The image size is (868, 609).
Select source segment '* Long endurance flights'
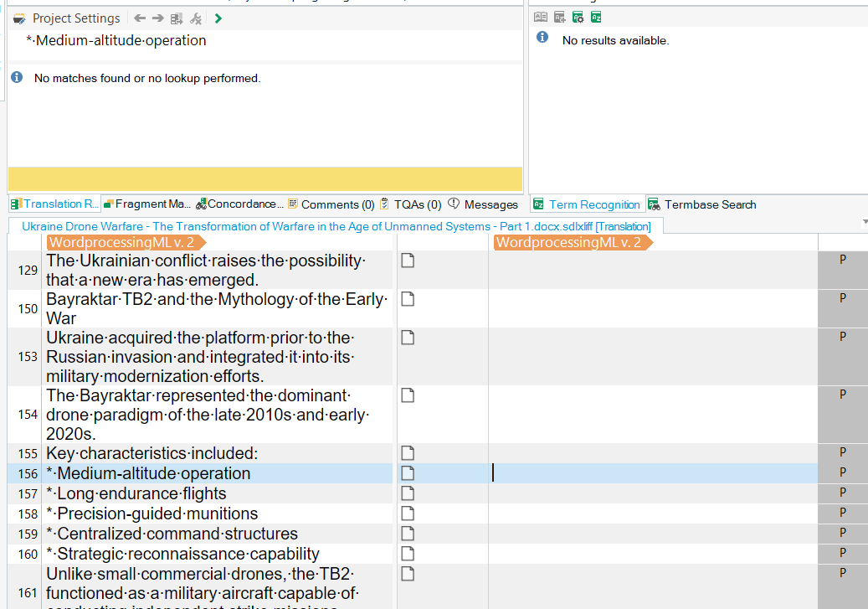coord(136,493)
